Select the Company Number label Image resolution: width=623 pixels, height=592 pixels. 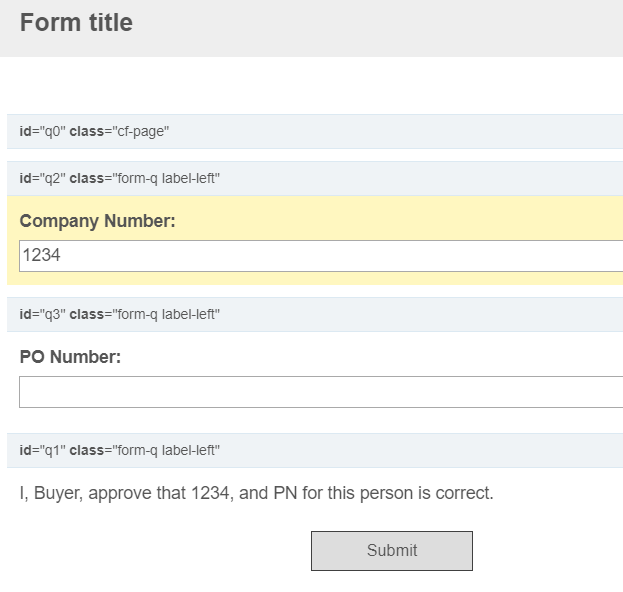coord(97,221)
